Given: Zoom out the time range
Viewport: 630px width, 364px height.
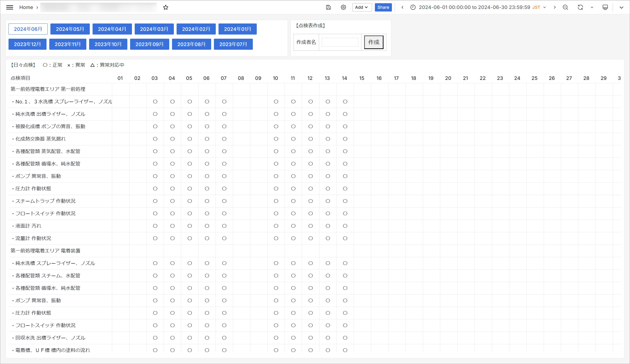Looking at the screenshot, I should 565,7.
